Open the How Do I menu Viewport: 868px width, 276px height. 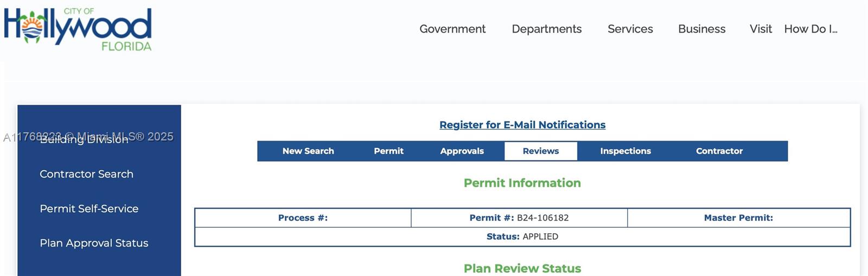click(810, 29)
